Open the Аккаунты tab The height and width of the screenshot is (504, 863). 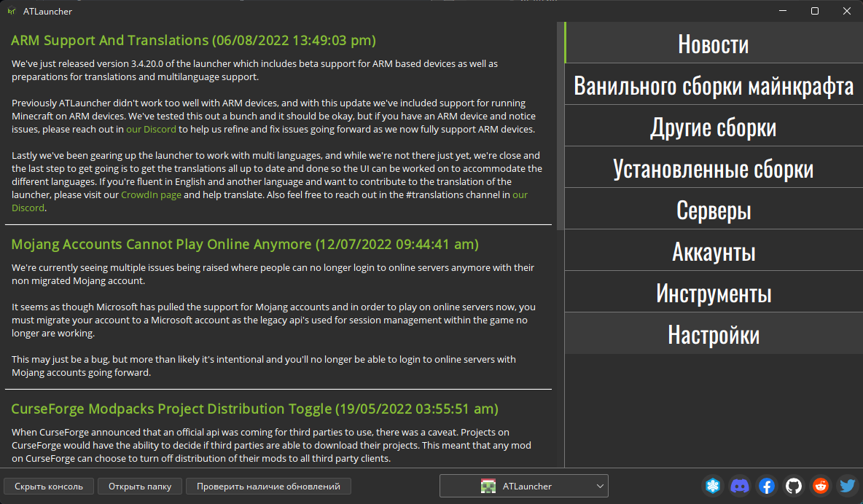click(713, 251)
